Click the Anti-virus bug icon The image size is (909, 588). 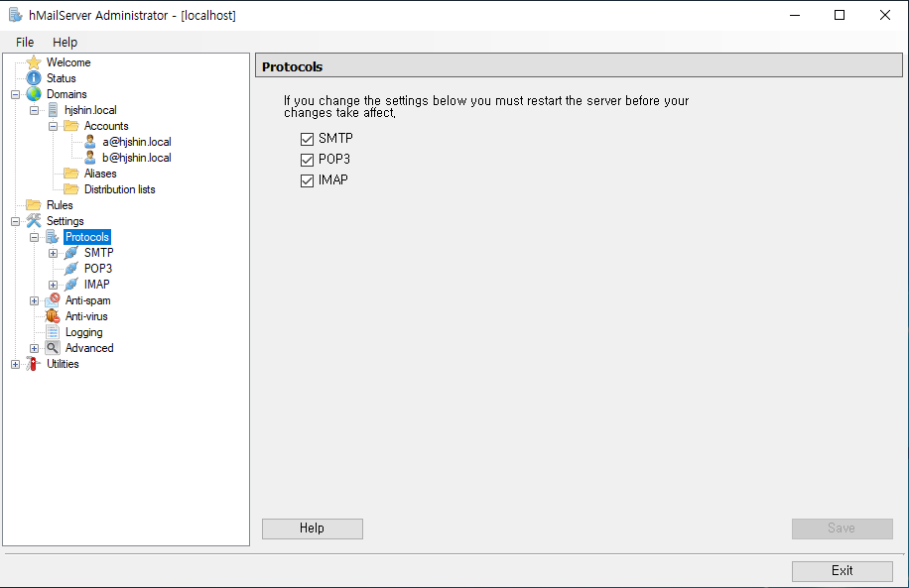tap(53, 315)
